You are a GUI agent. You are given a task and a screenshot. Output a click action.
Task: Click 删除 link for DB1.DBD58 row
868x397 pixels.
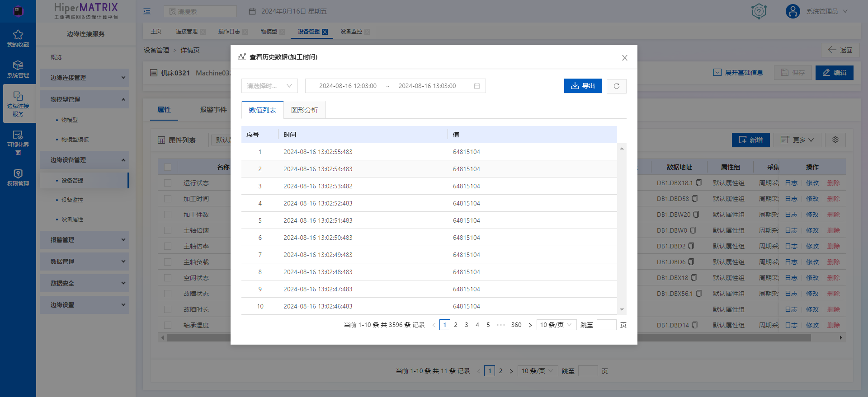pos(834,199)
